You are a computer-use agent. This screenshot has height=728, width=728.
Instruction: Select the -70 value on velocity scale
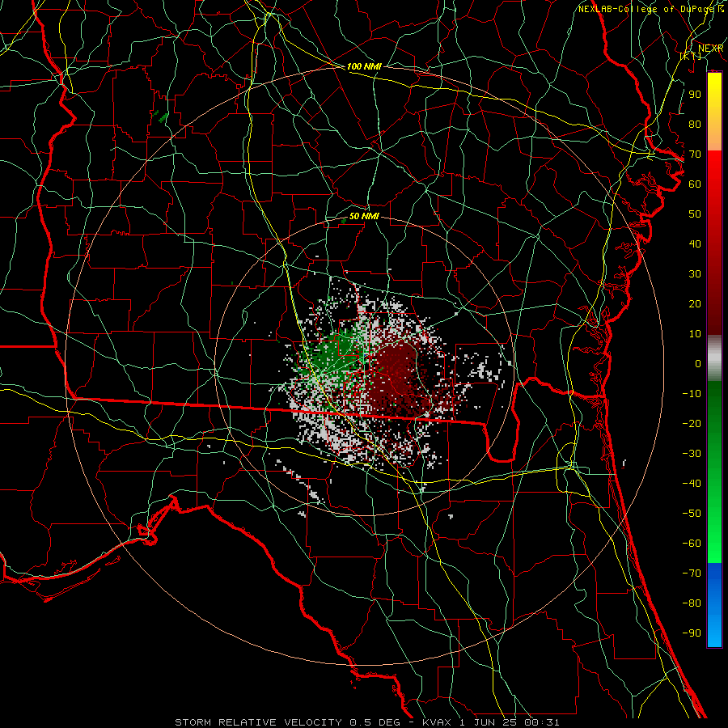(x=692, y=574)
